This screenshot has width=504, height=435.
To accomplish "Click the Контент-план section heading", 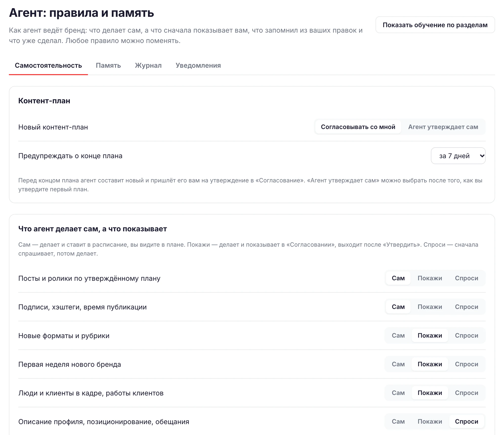I will [44, 101].
